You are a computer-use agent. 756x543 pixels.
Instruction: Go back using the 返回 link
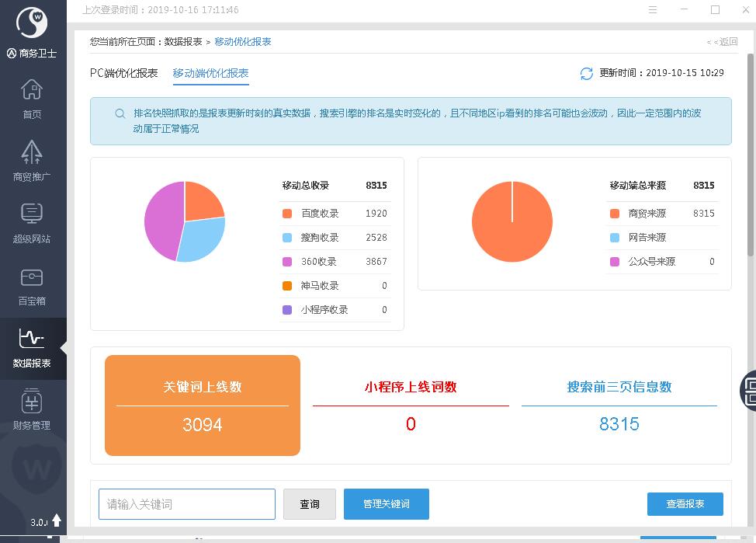722,42
